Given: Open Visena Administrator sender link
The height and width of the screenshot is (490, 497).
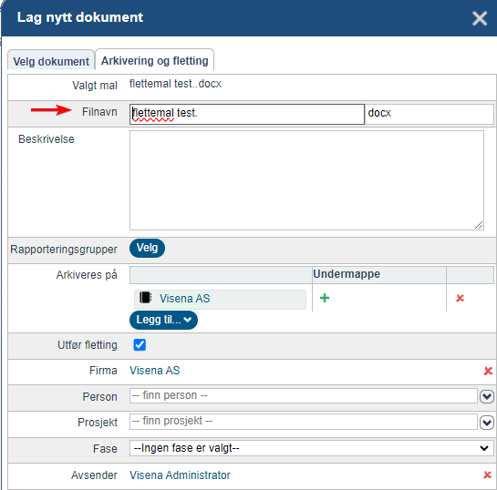Looking at the screenshot, I should pos(180,475).
